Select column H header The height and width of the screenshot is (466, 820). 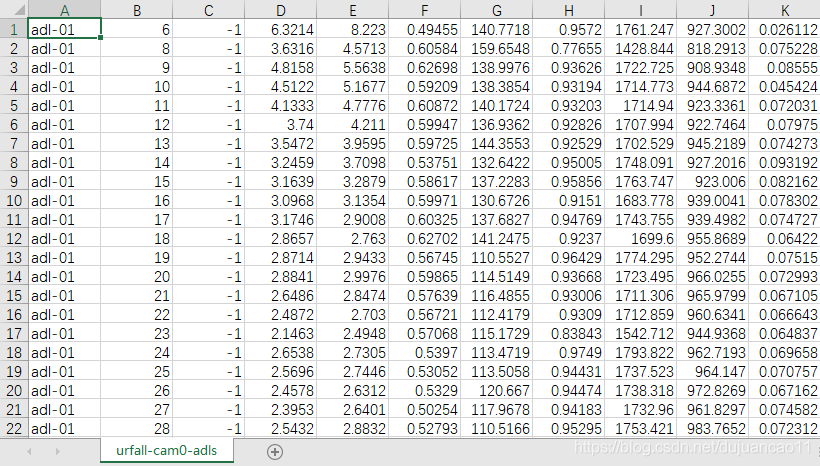pos(568,10)
